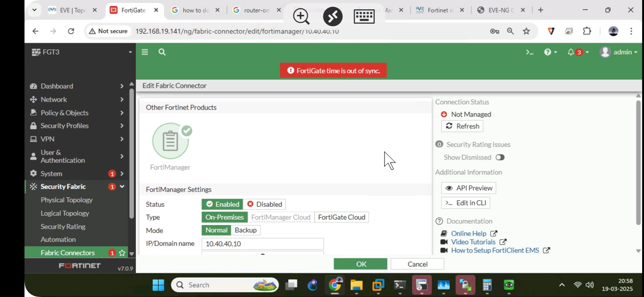Set Status to Enabled
The width and height of the screenshot is (644, 297).
coord(222,204)
